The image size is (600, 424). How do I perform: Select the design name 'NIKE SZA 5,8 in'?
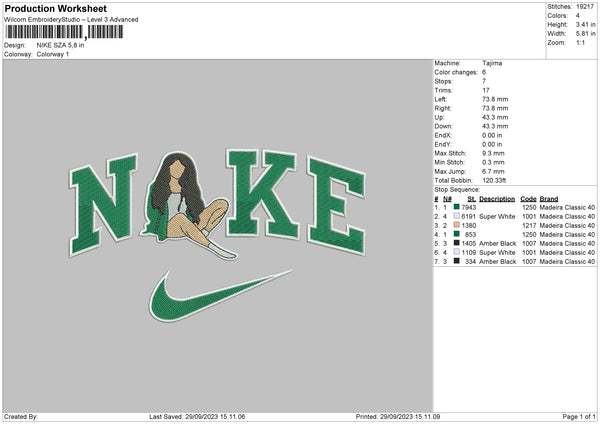(60, 45)
